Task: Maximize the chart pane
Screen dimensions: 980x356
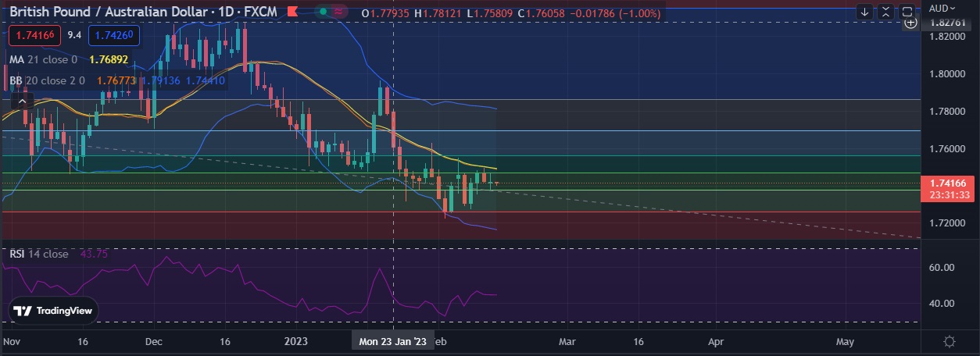Action: click(x=907, y=12)
